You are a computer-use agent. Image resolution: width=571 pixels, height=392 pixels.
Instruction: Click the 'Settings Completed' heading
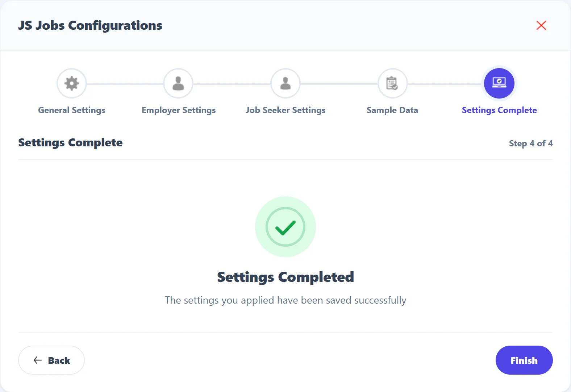285,277
